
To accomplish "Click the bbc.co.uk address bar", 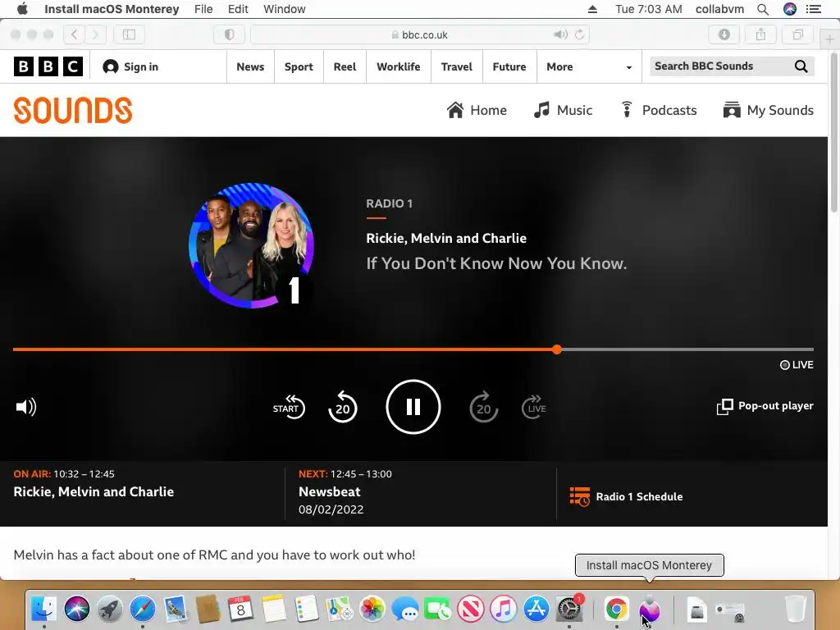I will pos(419,34).
